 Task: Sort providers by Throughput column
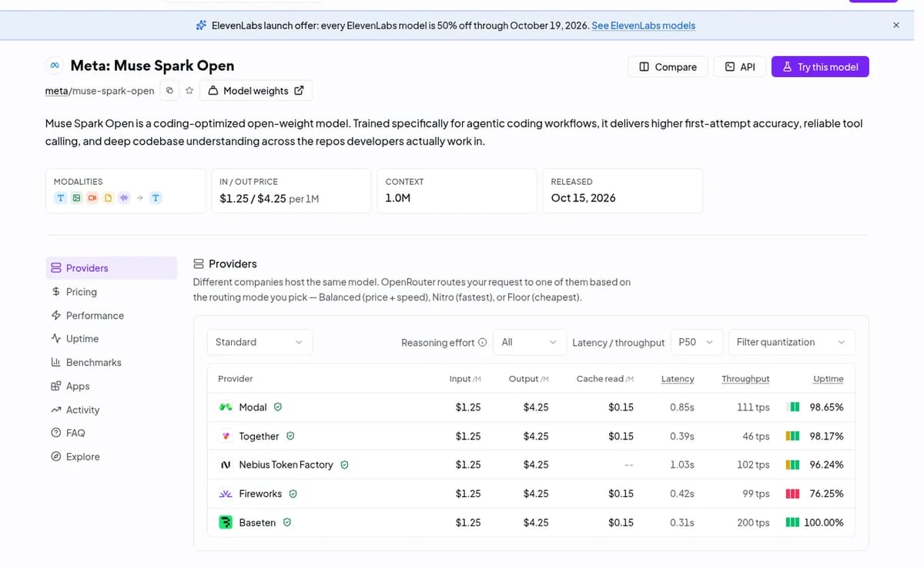745,379
